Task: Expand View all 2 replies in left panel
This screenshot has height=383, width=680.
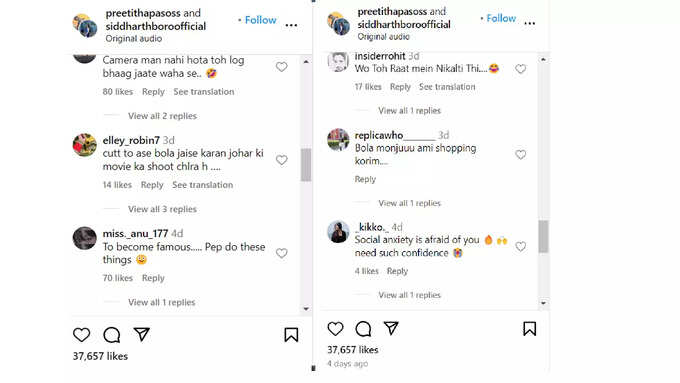Action: pyautogui.click(x=162, y=116)
